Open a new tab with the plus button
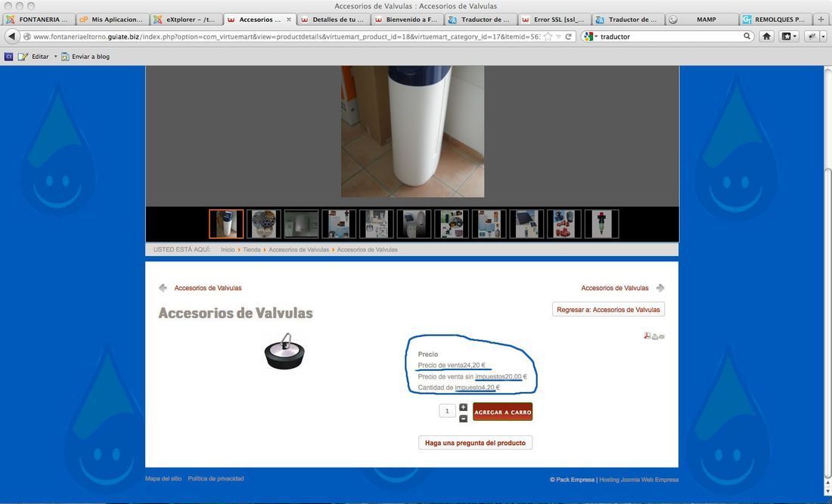 [x=821, y=20]
